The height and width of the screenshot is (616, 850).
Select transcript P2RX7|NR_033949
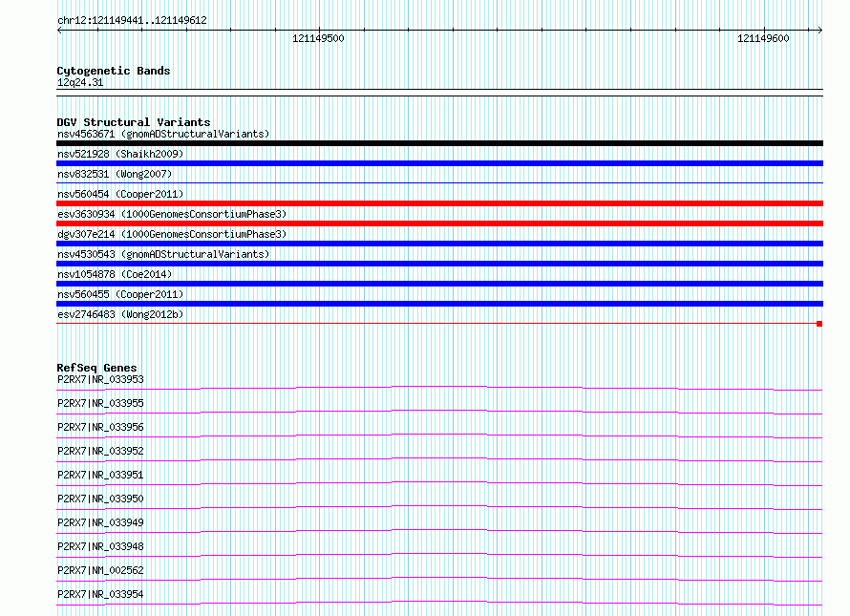(x=100, y=522)
